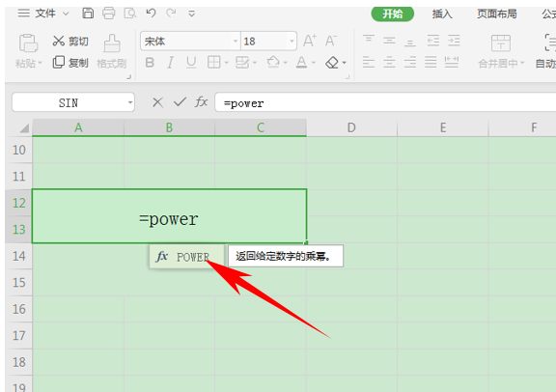The width and height of the screenshot is (556, 392).
Task: Click the increase font size icon
Action: 310,41
